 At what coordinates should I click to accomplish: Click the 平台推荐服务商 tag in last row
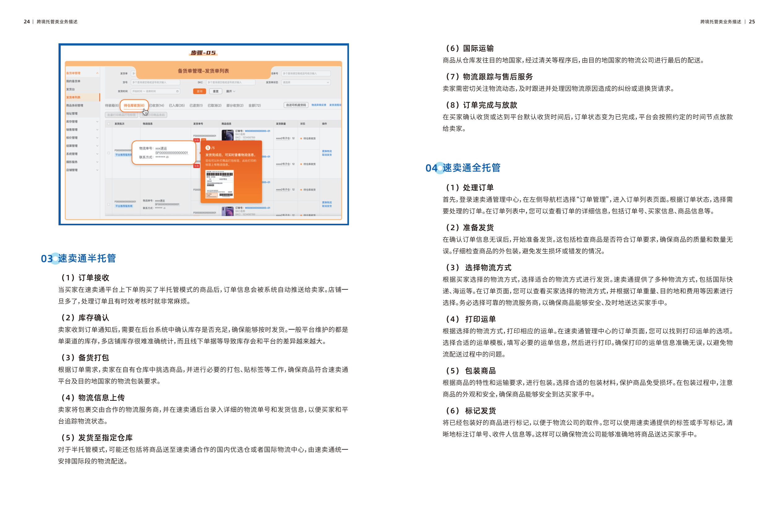[x=124, y=206]
